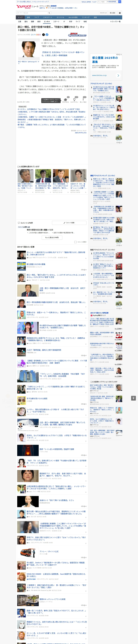Viewport: 138px width, 644px height.
Task: Open the ライブ tab in dark bar
Action: coord(37,17)
